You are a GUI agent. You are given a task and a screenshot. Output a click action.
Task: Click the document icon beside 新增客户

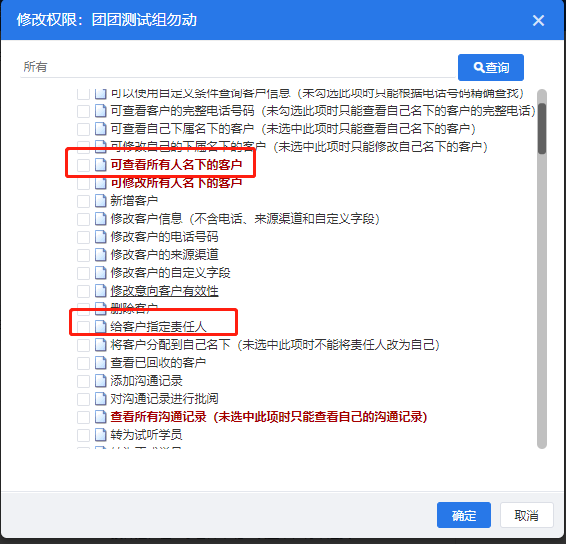point(101,201)
